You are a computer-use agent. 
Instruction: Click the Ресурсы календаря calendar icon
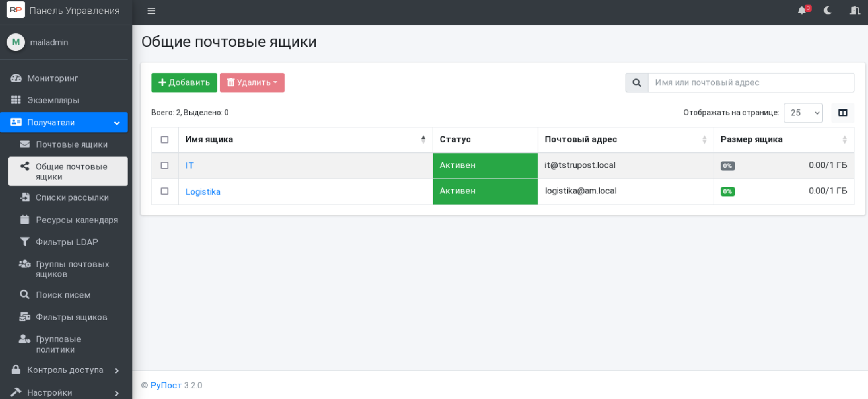point(25,220)
